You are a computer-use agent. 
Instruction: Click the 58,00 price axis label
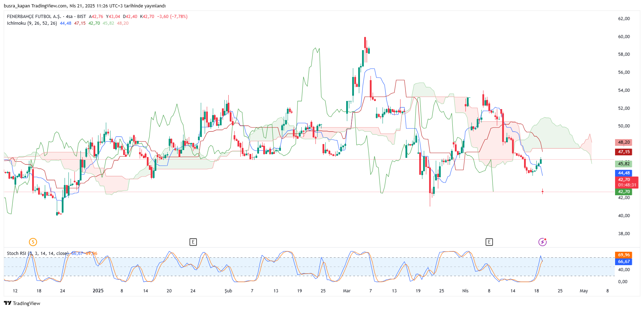pyautogui.click(x=624, y=54)
